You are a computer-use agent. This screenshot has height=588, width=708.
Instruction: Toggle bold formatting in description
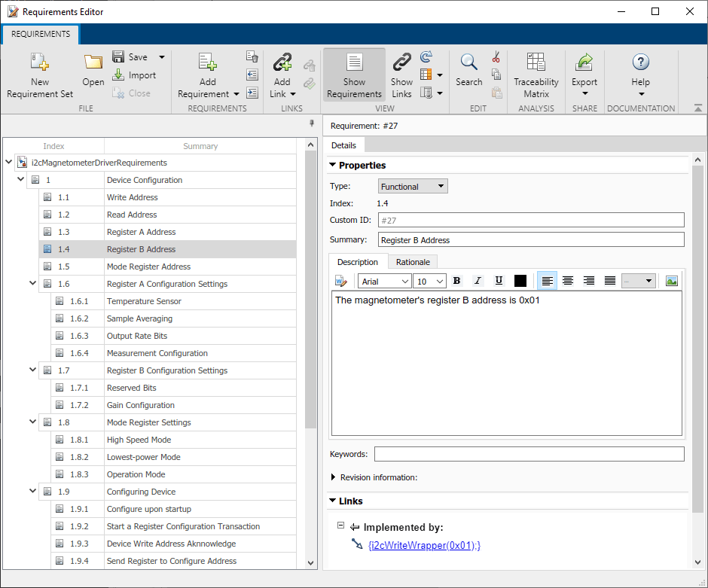point(456,281)
